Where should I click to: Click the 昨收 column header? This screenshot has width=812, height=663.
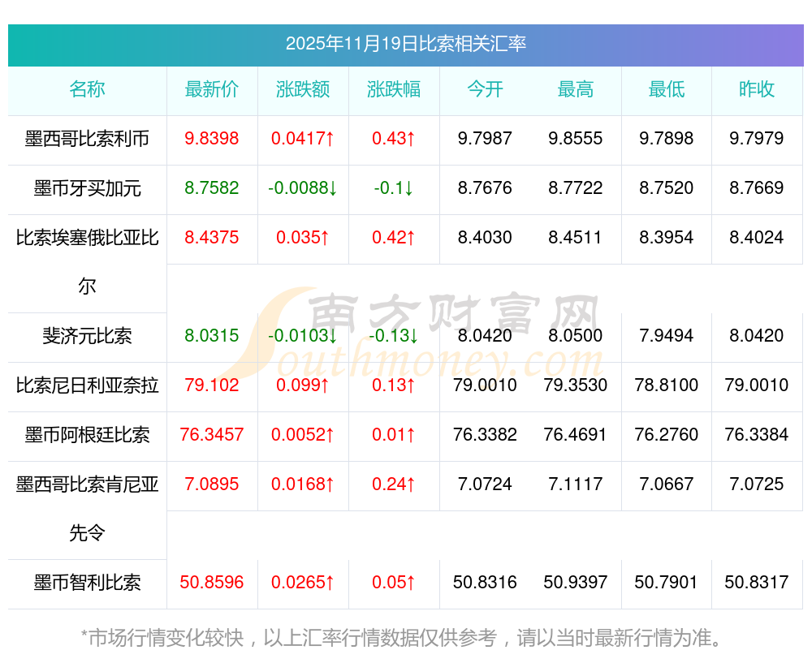point(757,89)
